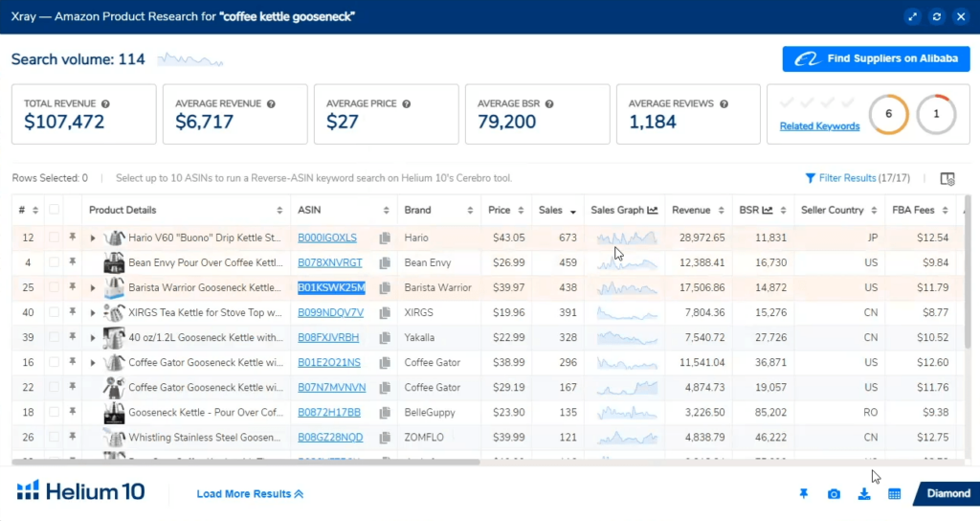This screenshot has height=521, width=980.
Task: Expand the 40 oz/1.2L Gooseneck Kettle row
Action: point(93,338)
